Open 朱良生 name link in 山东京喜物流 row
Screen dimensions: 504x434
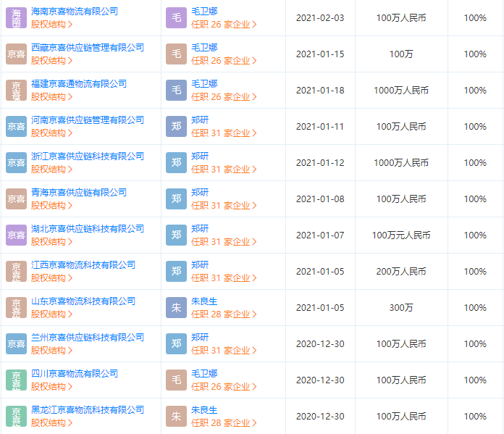204,301
